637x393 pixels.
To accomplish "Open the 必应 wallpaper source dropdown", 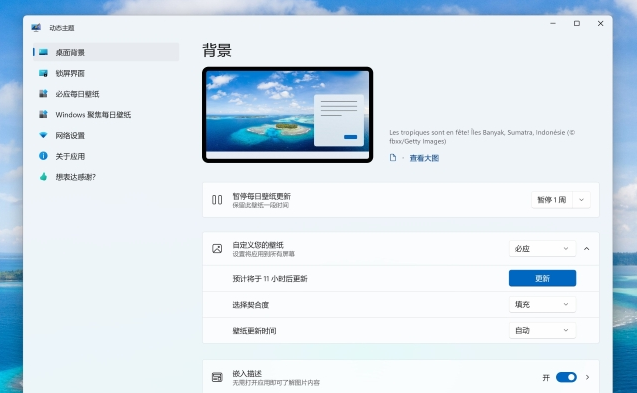I will point(542,249).
